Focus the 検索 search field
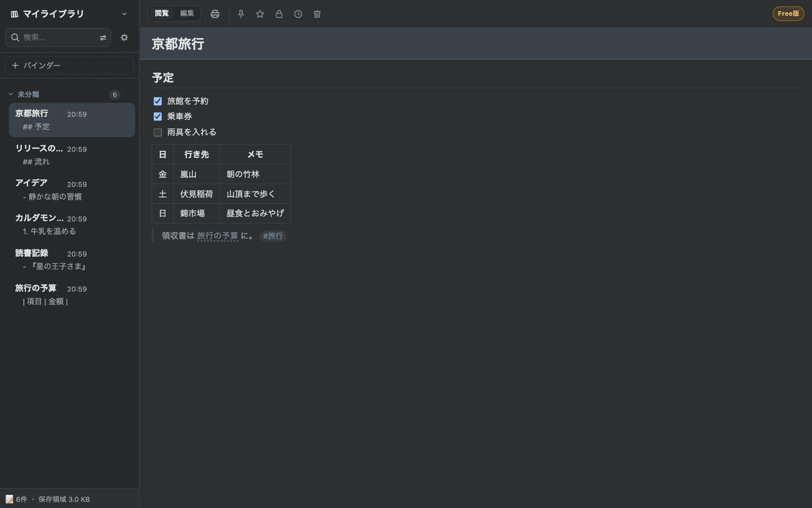Screen dimensions: 812x508 point(58,38)
